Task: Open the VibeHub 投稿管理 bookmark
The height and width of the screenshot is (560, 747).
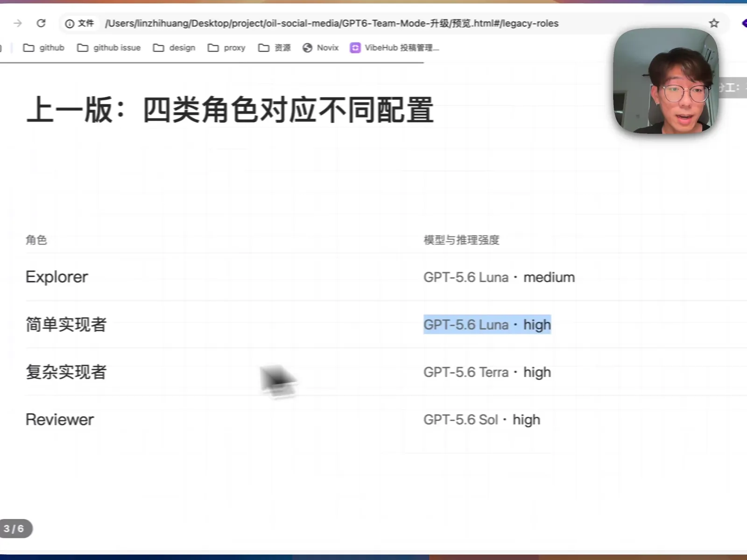Action: pos(395,48)
